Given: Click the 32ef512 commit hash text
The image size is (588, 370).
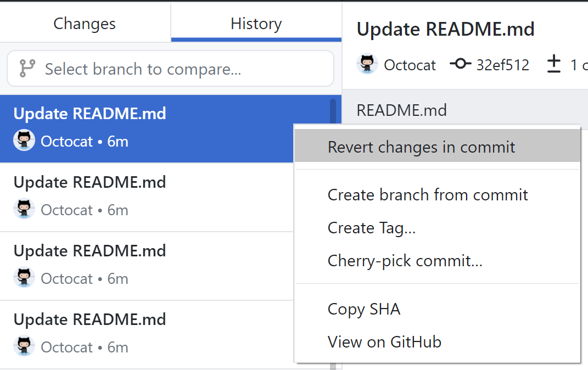Looking at the screenshot, I should [x=502, y=65].
